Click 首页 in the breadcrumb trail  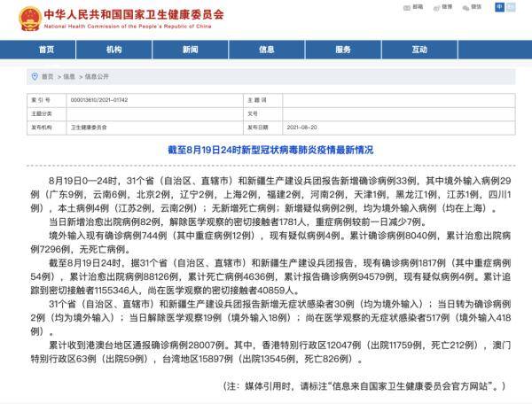pyautogui.click(x=49, y=76)
